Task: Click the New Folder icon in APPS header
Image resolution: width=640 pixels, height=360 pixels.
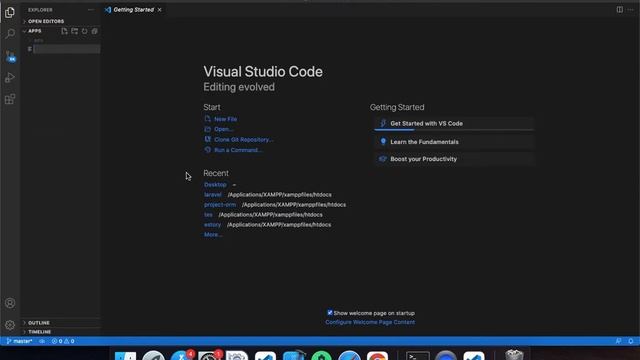Action: pos(75,31)
